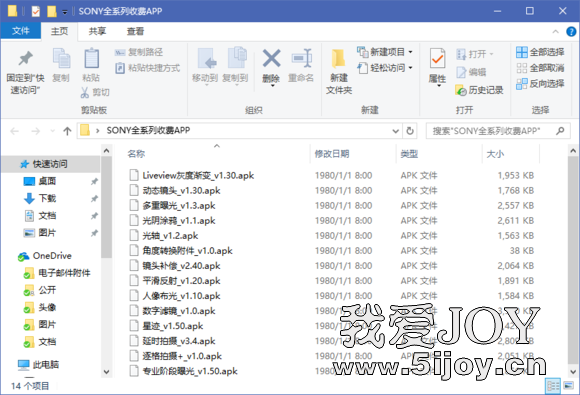Click 粘贴快捷方式 (Paste shortcut)
The width and height of the screenshot is (580, 395).
point(148,68)
